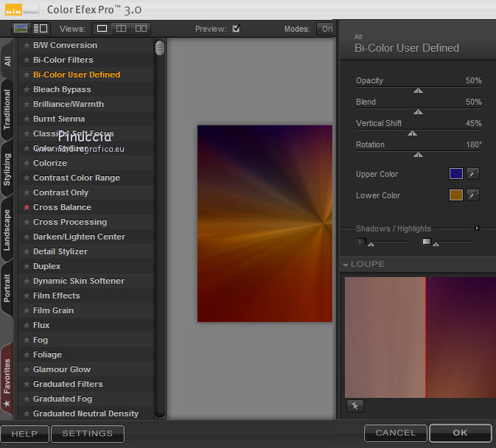This screenshot has width=496, height=448.
Task: Select the side-by-side view icon
Action: click(x=140, y=29)
